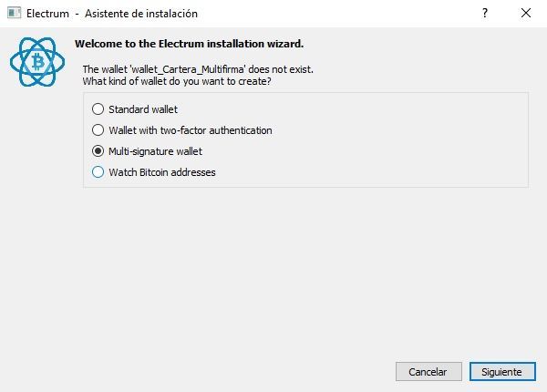Select the Multi-signature wallet radio circle

(98, 151)
